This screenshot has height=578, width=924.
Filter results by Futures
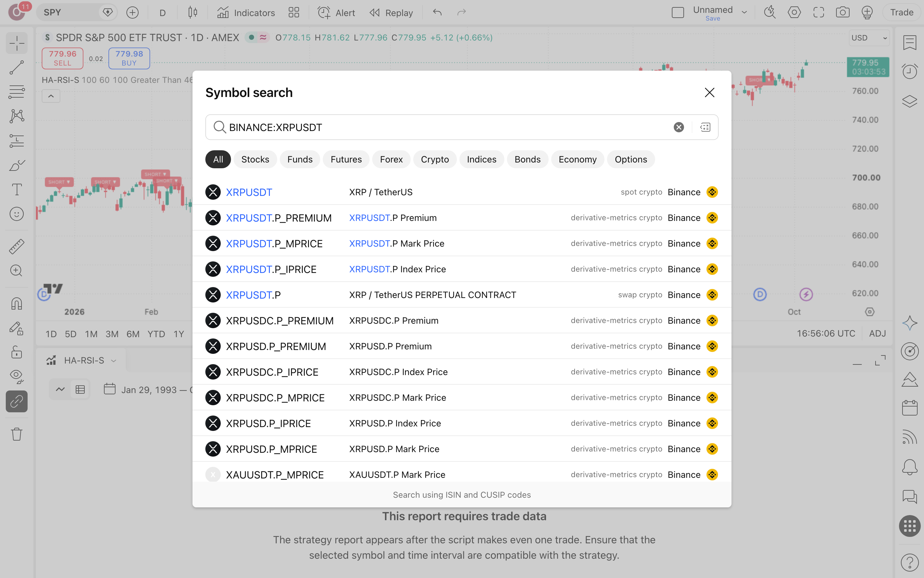[346, 159]
